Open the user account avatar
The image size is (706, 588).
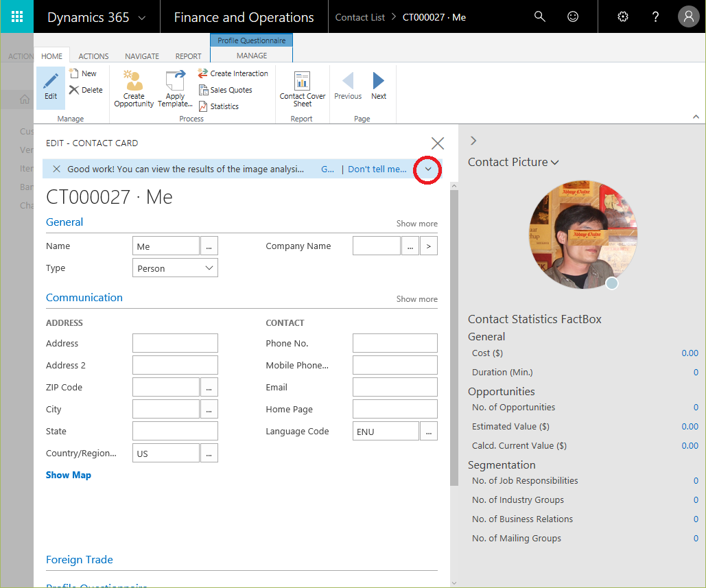tap(688, 16)
